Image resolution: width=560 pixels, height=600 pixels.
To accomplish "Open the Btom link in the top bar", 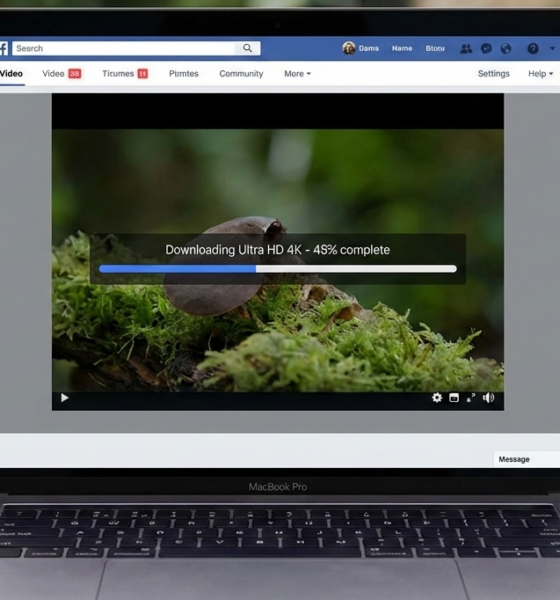I will pos(435,49).
